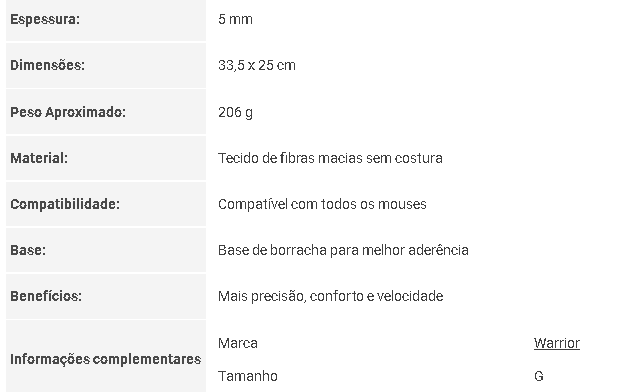Click the Mais precisão, conforto e velocidade text

pos(330,296)
